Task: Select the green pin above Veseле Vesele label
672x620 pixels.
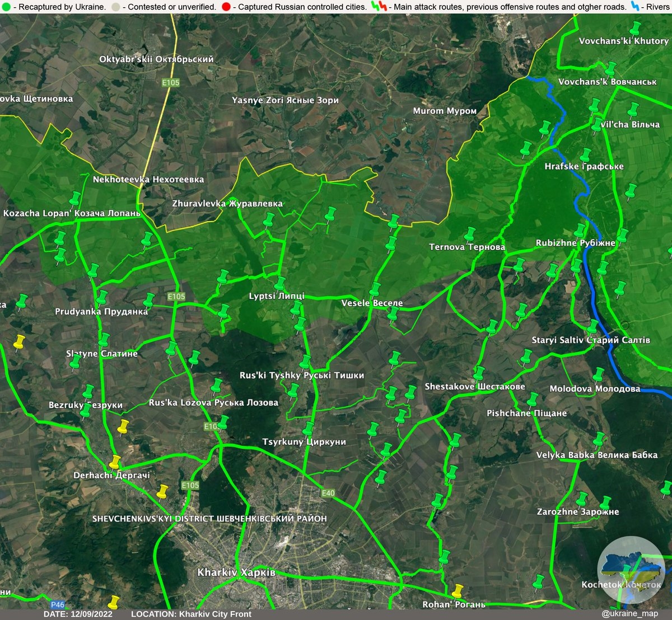Action: (x=375, y=289)
